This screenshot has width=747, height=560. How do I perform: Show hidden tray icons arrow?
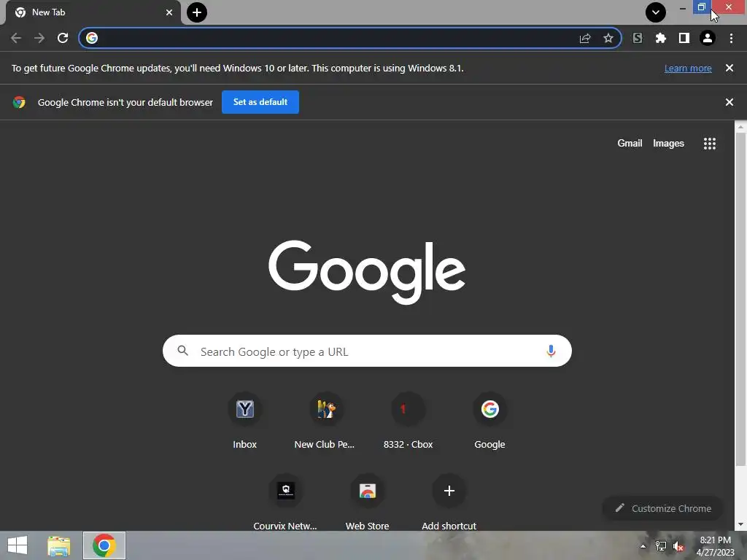pyautogui.click(x=643, y=546)
